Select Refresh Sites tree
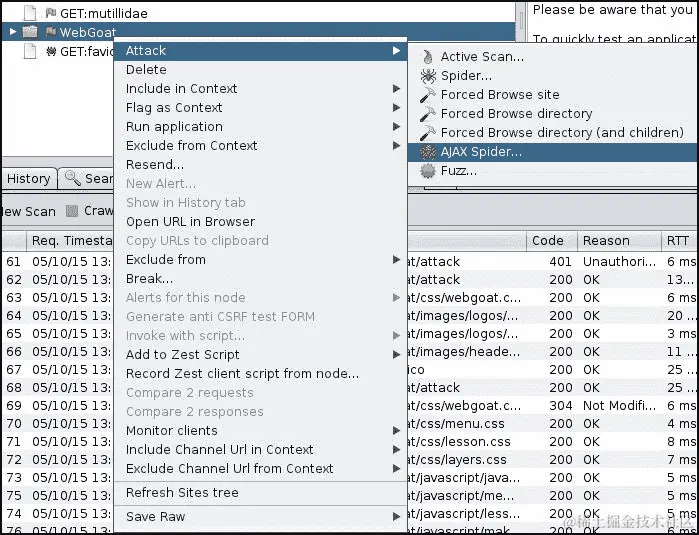Screen dimensions: 699x535 [x=261, y=493]
